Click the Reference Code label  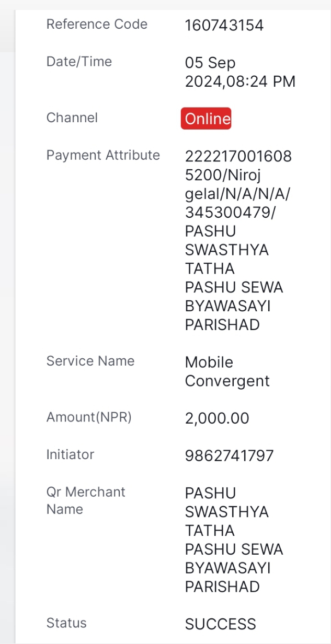tap(97, 24)
